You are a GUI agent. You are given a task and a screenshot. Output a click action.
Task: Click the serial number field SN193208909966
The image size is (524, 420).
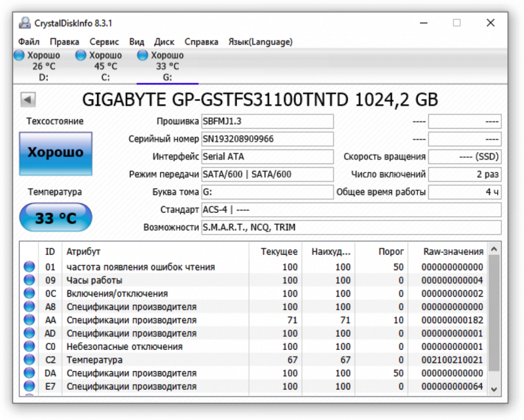point(267,139)
